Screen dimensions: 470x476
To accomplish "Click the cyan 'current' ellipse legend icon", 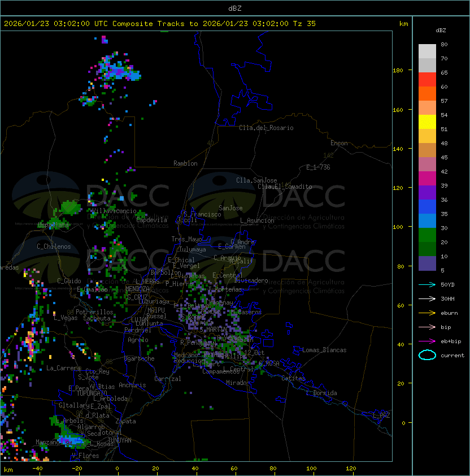I will point(427,355).
